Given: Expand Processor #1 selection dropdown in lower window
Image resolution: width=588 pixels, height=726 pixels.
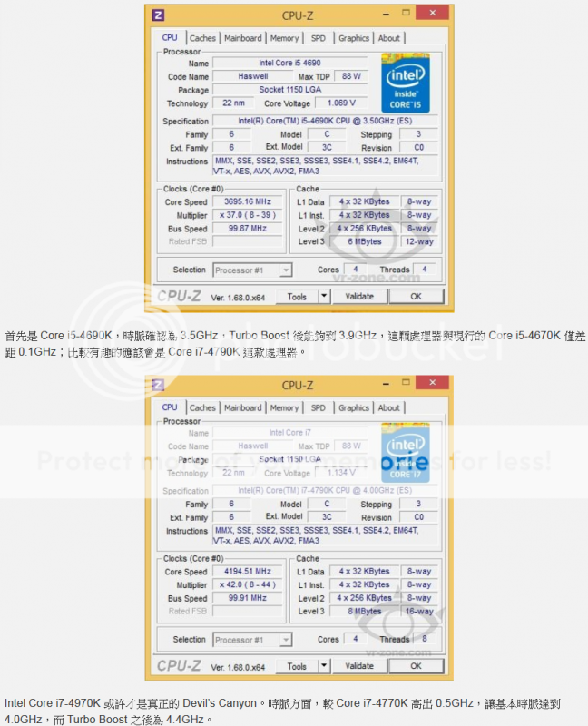Looking at the screenshot, I should tap(286, 640).
